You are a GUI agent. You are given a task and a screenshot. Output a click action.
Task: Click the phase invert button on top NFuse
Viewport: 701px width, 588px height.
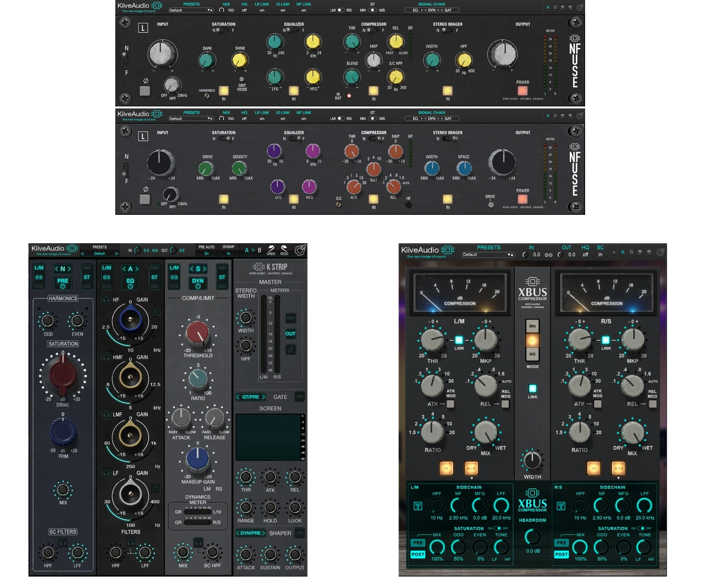click(x=145, y=90)
